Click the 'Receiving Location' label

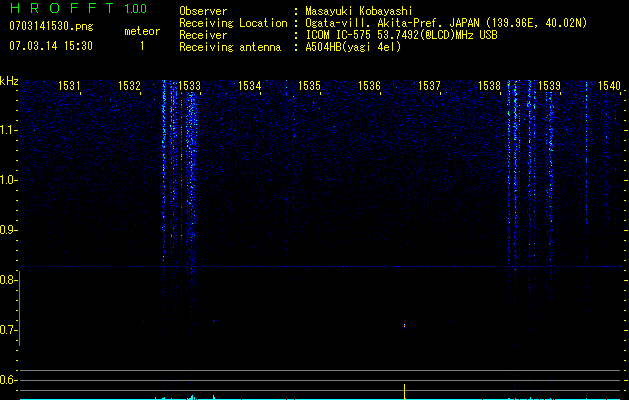tap(233, 23)
